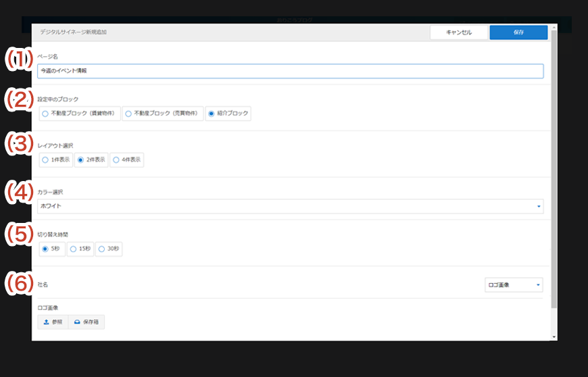The width and height of the screenshot is (588, 377).
Task: Select the 1件表示 layout option
Action: click(45, 160)
